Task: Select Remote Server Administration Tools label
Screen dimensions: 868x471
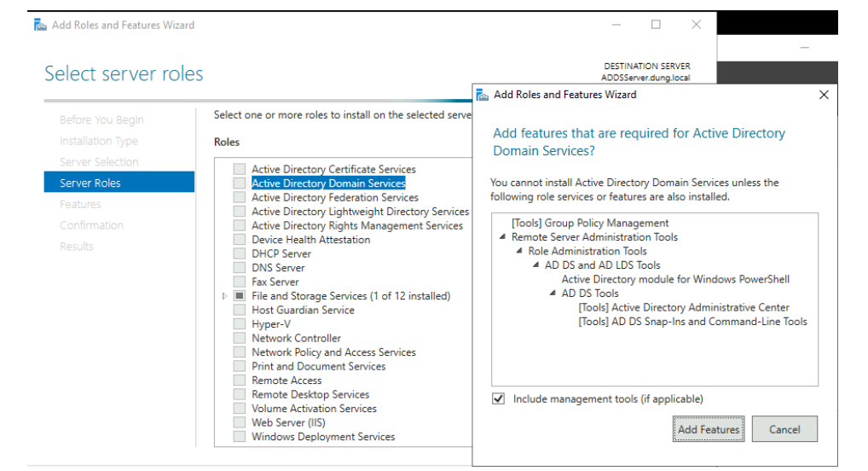Action: 594,237
